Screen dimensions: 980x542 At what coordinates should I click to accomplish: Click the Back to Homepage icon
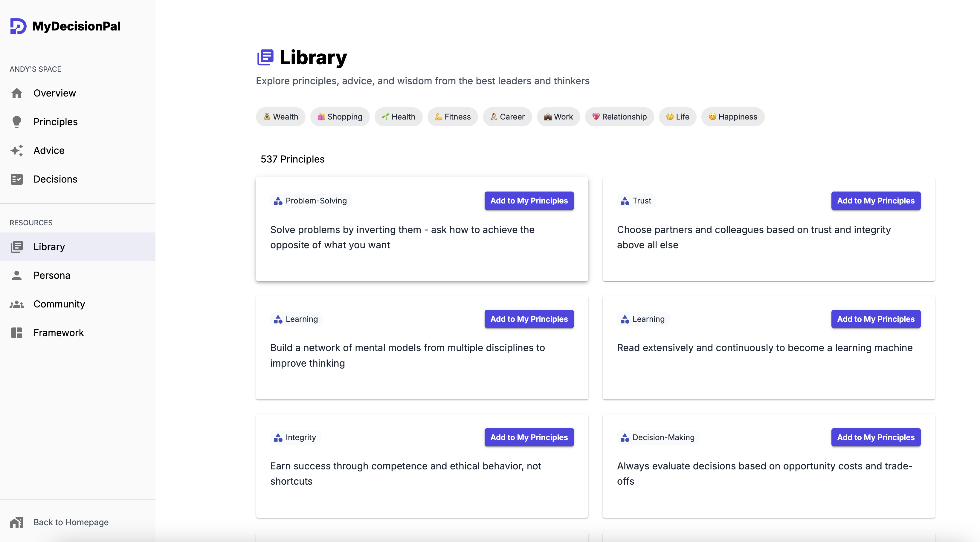click(x=17, y=522)
